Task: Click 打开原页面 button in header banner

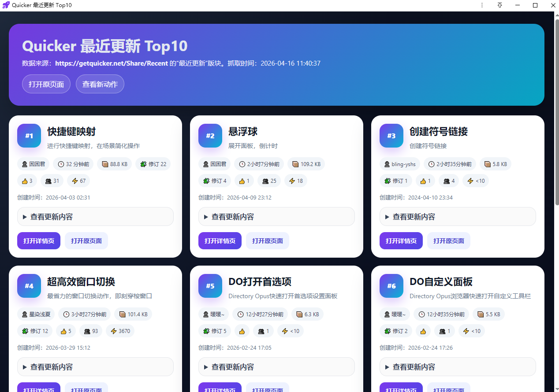Action: click(x=46, y=84)
